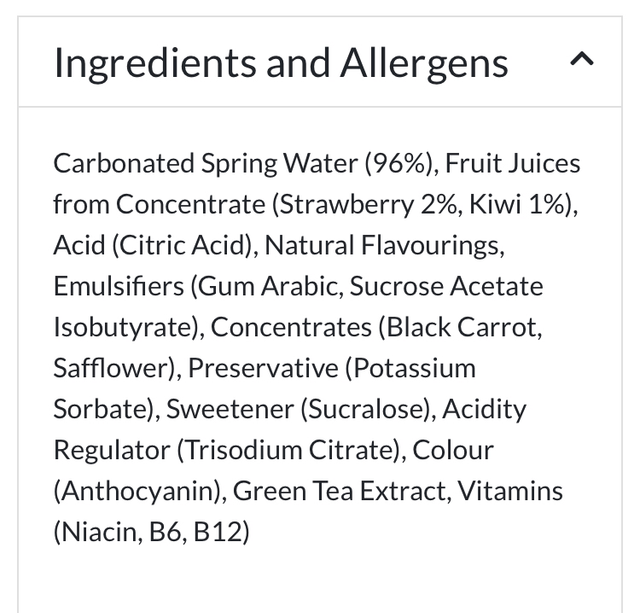Collapse the Ingredients and Allergens chevron
This screenshot has width=640, height=613.
[x=582, y=60]
